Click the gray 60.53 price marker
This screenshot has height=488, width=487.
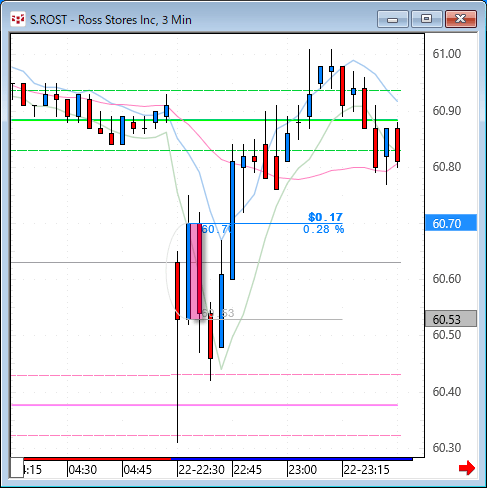click(451, 319)
